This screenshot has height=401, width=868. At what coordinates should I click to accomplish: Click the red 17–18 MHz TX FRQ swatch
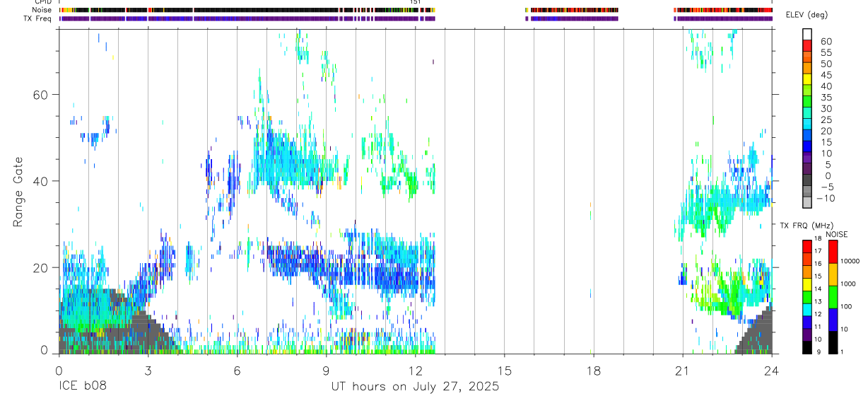[807, 246]
